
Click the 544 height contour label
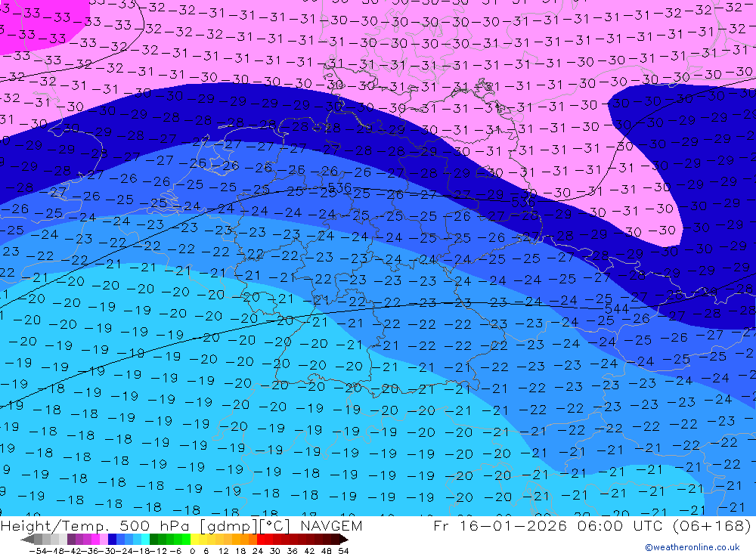click(617, 308)
